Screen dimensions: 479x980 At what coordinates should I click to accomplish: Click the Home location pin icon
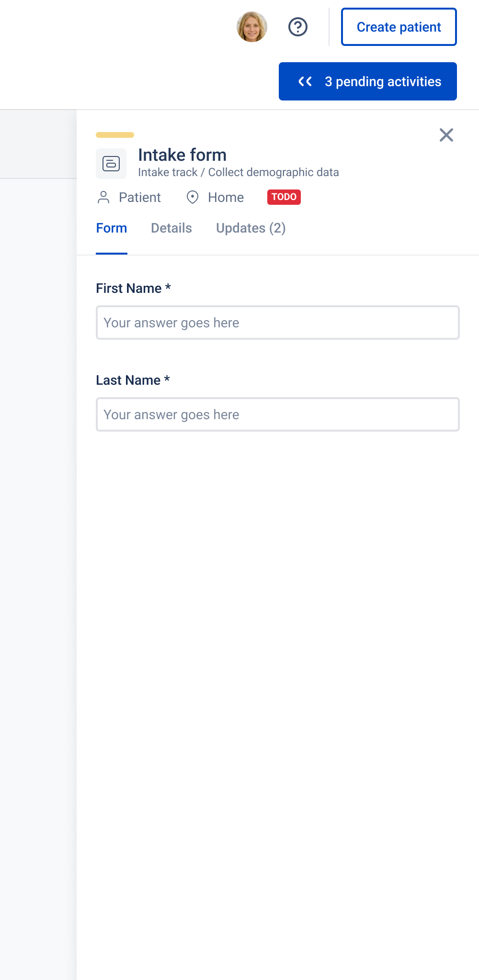click(x=193, y=197)
